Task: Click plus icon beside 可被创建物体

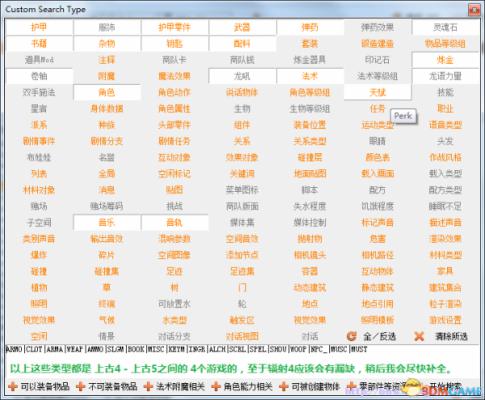Action: coord(284,386)
